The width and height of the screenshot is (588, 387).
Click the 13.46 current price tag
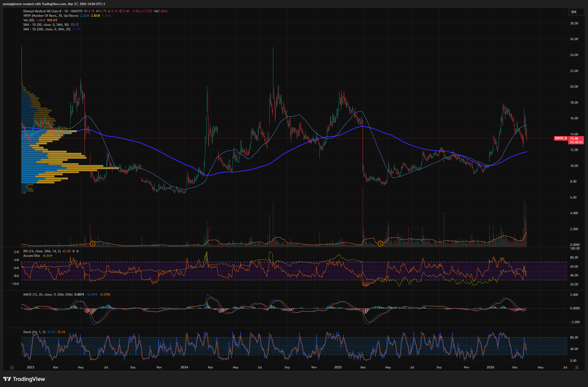pyautogui.click(x=574, y=138)
